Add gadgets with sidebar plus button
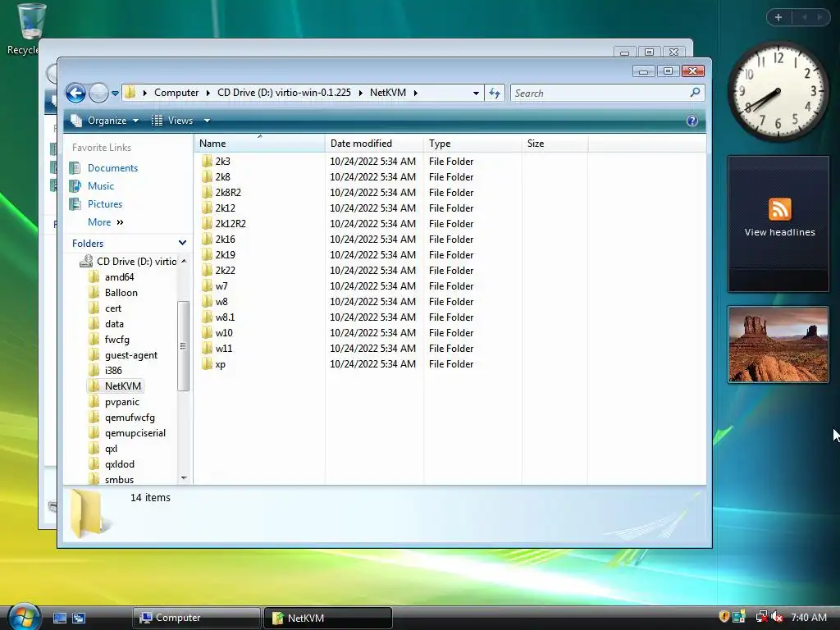This screenshot has width=840, height=630. click(778, 17)
